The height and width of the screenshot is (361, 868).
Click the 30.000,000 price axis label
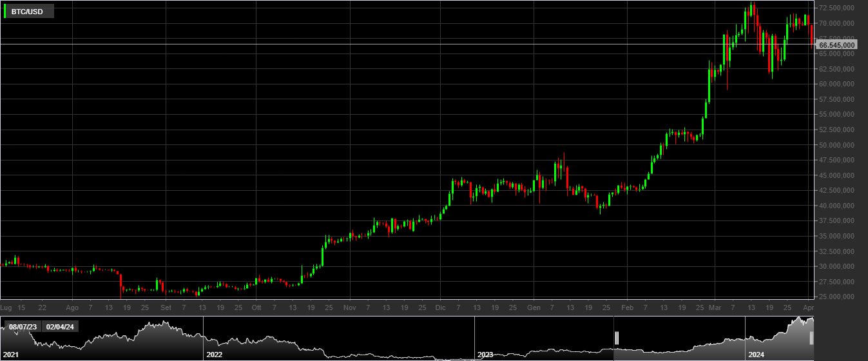(837, 266)
